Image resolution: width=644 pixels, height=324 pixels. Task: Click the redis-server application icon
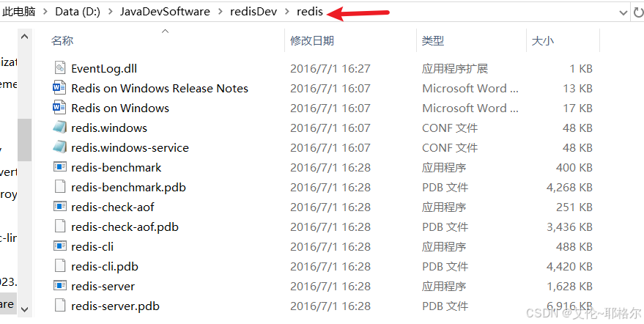pos(60,285)
